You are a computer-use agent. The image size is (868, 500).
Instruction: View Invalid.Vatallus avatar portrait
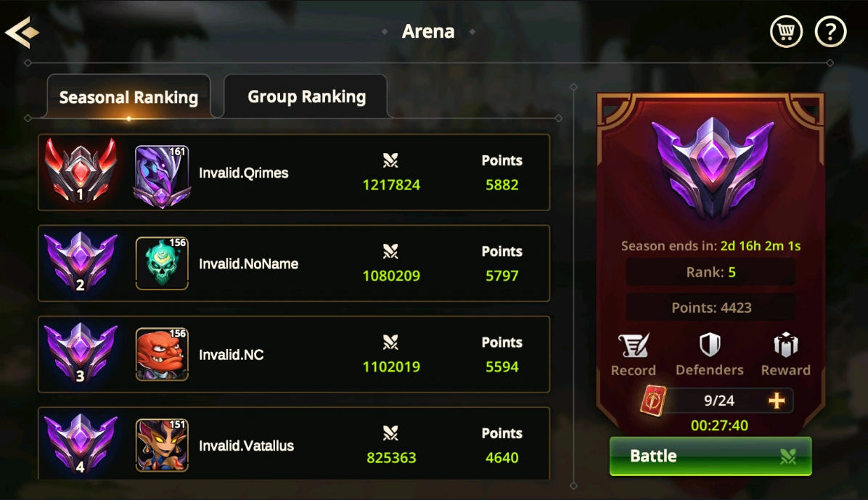coord(162,445)
